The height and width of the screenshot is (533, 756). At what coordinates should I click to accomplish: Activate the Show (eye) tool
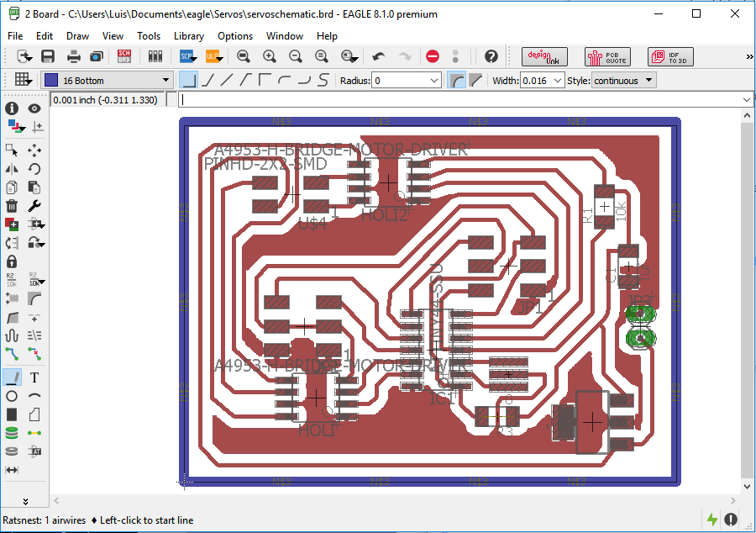pyautogui.click(x=34, y=108)
